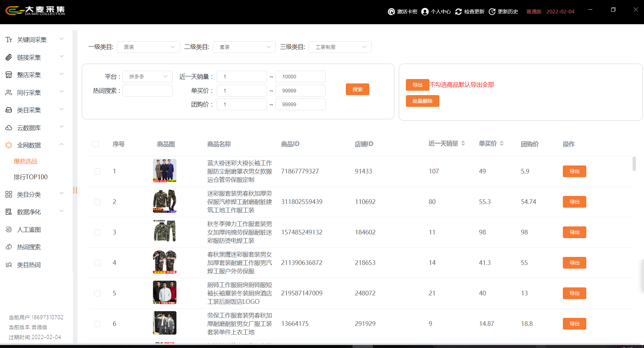Click the 检查更新 refresh icon
Viewport: 644px width, 348px height.
point(458,12)
